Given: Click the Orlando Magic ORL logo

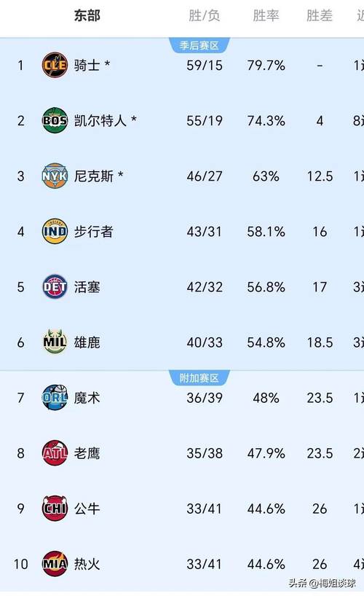Looking at the screenshot, I should pyautogui.click(x=55, y=398).
